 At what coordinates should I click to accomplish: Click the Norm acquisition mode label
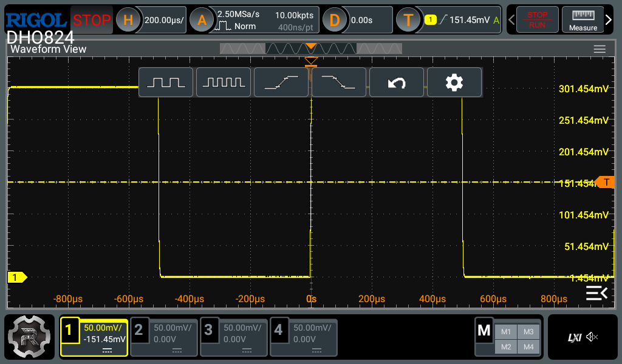tap(245, 26)
